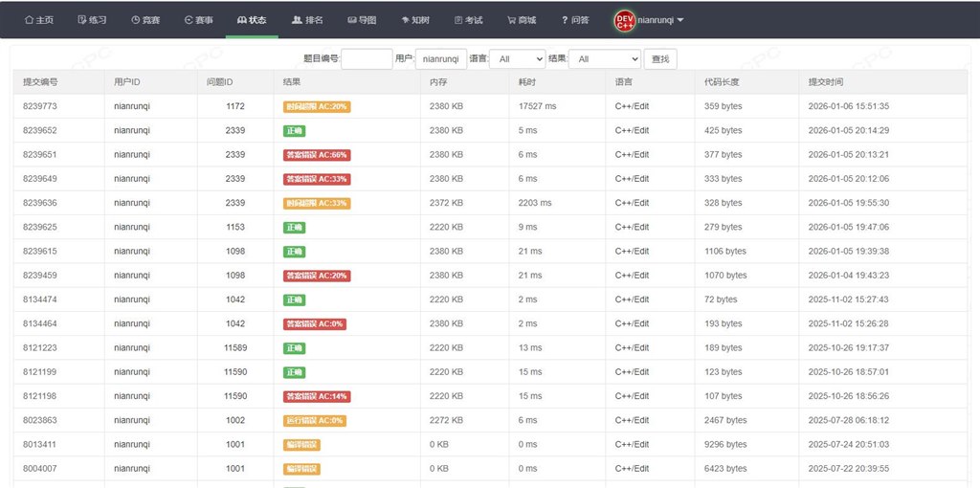Click C++/Edit for submission 8239652
The image size is (980, 488).
[632, 130]
